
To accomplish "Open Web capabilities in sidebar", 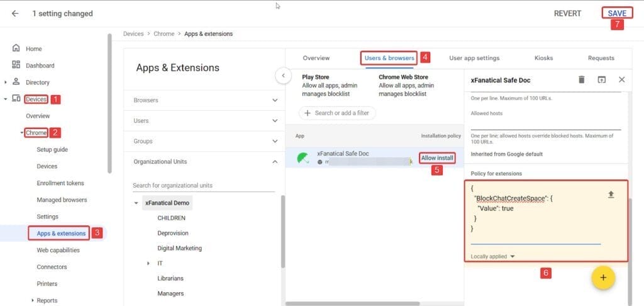I will tap(58, 250).
